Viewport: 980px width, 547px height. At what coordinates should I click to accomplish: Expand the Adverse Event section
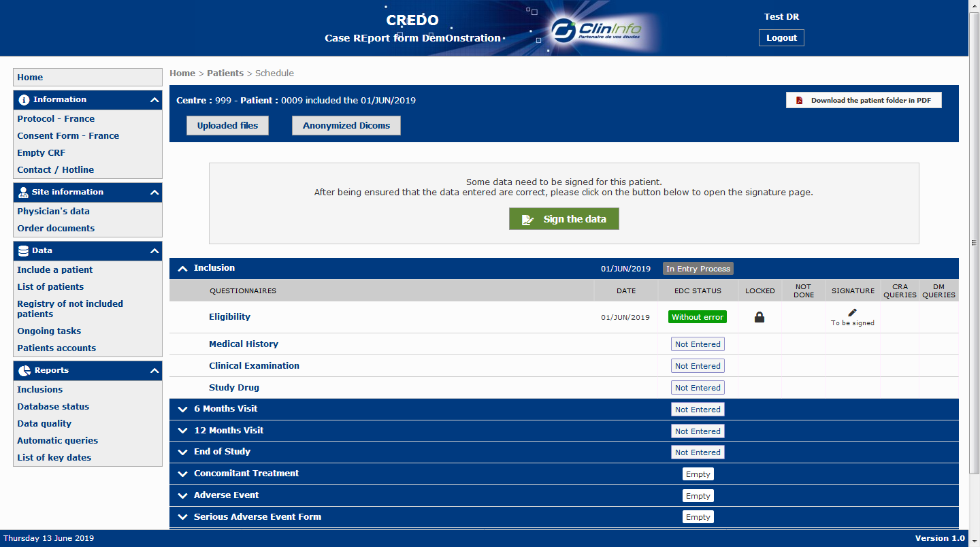182,496
